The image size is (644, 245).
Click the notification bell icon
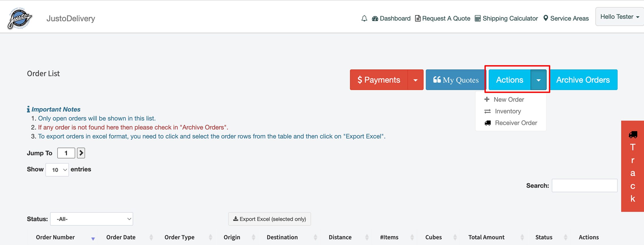(364, 18)
